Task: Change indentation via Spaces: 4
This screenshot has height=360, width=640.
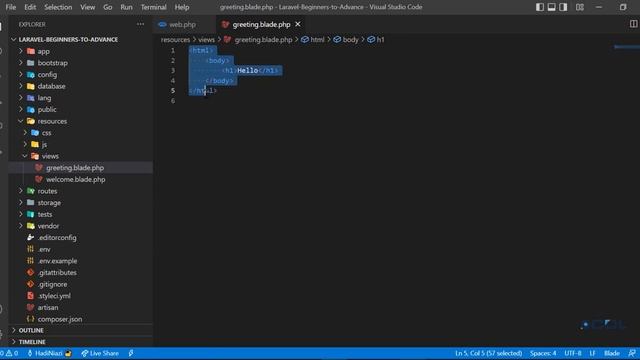Action: (x=543, y=353)
